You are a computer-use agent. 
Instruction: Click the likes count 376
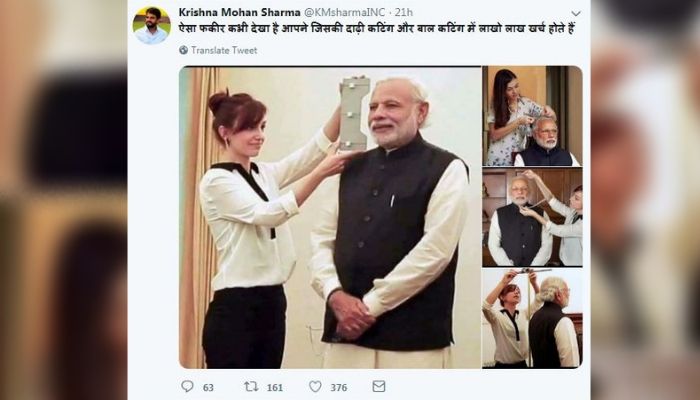coord(338,387)
